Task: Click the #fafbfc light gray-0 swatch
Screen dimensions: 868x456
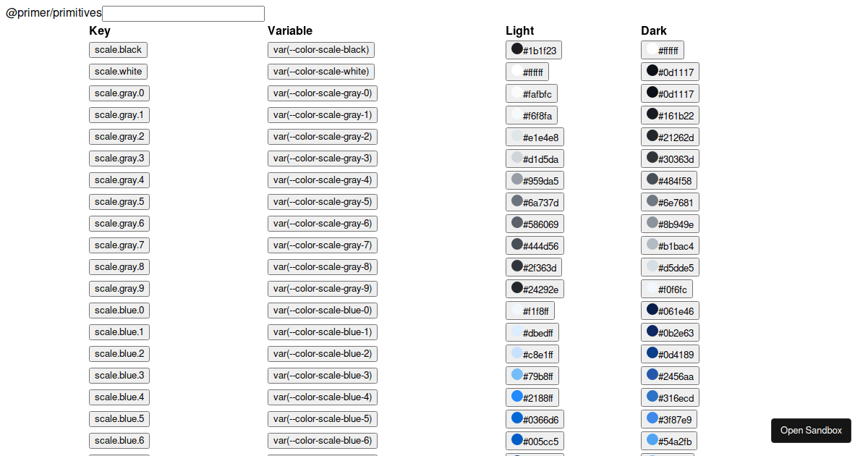Action: pyautogui.click(x=531, y=93)
